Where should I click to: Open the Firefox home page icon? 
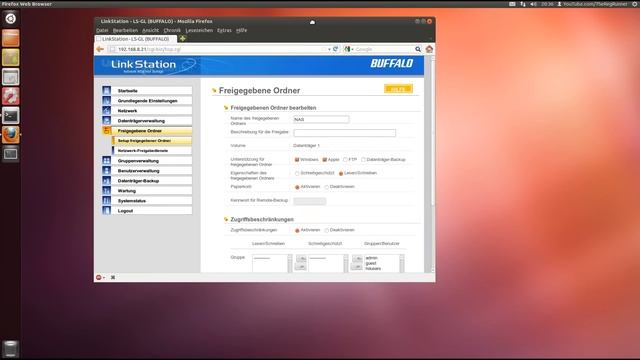coord(429,49)
